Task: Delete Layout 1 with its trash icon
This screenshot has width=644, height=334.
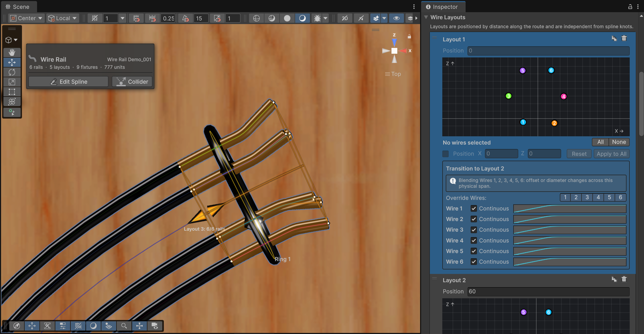Action: [624, 39]
